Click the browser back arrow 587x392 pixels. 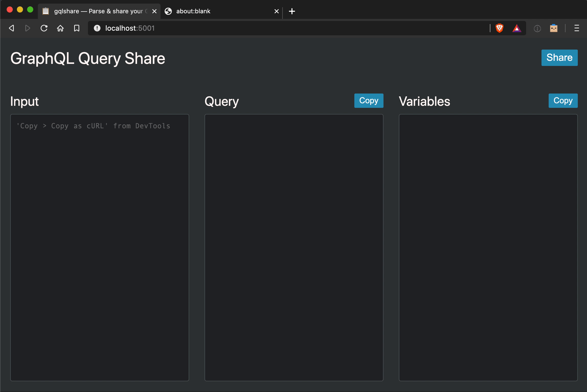12,28
